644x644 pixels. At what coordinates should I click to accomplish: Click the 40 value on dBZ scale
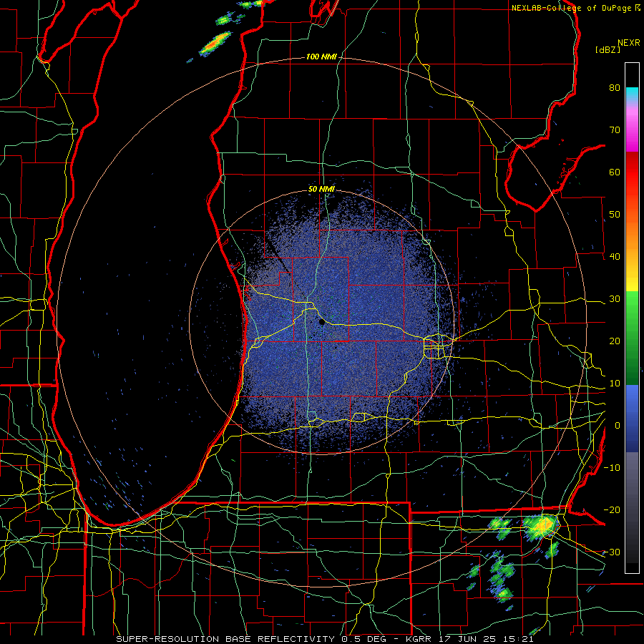pos(615,257)
